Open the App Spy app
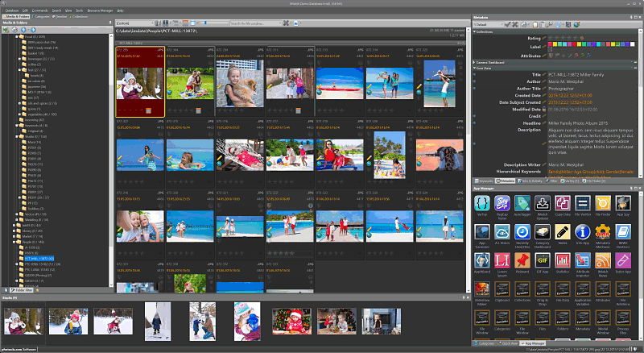 (x=622, y=203)
